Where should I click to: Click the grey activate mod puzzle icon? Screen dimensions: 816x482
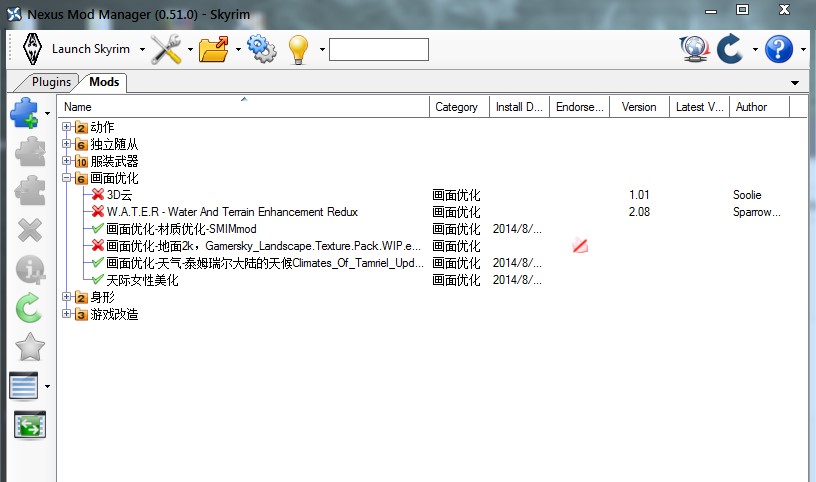pyautogui.click(x=30, y=151)
